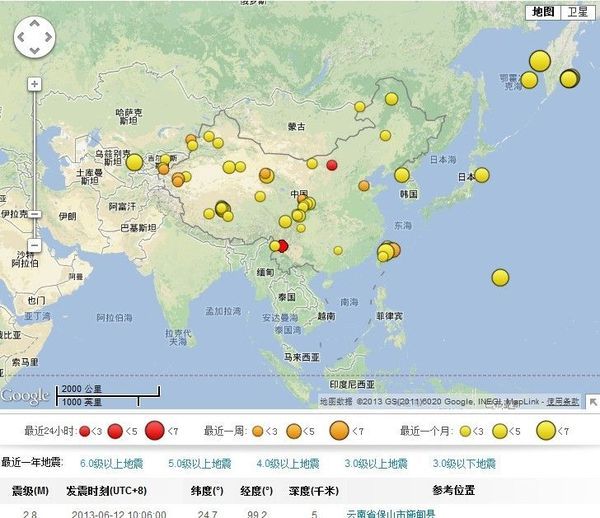The width and height of the screenshot is (600, 518).
Task: Pan the map right with the arrow
Action: point(47,38)
